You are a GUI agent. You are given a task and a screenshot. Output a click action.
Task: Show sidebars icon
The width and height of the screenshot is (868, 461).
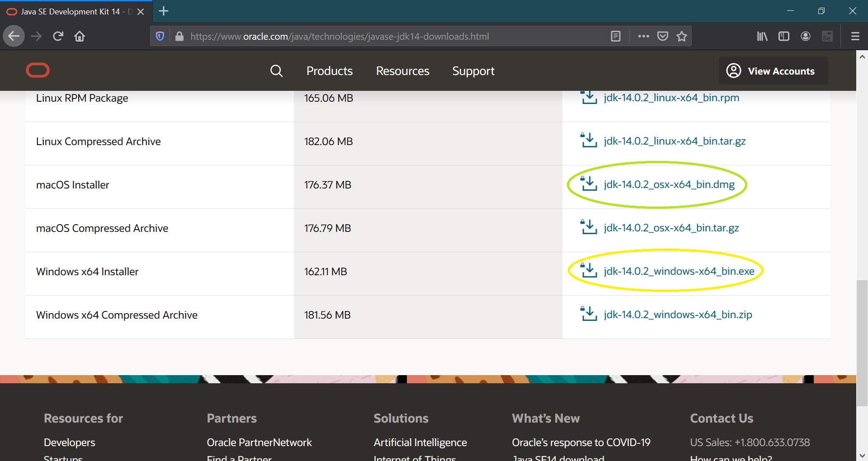(784, 36)
